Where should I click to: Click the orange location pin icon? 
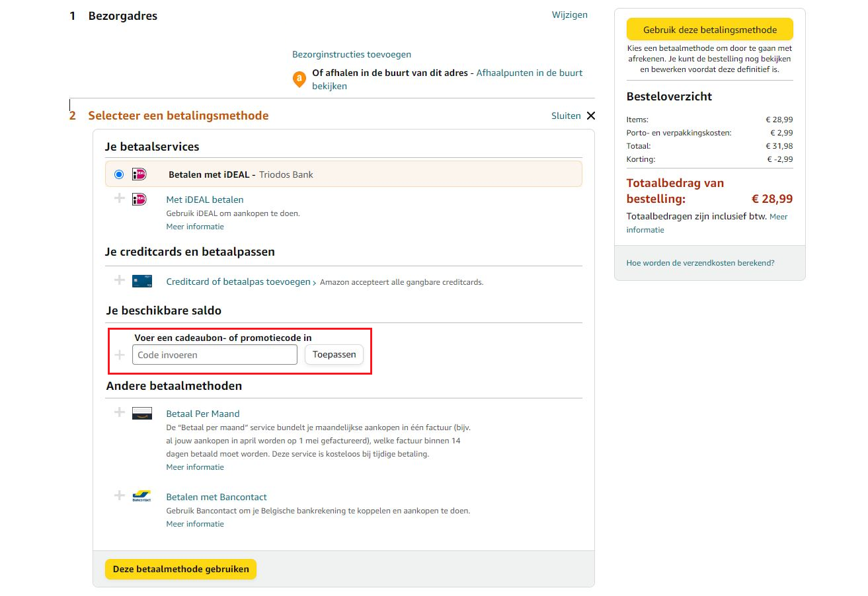point(299,79)
